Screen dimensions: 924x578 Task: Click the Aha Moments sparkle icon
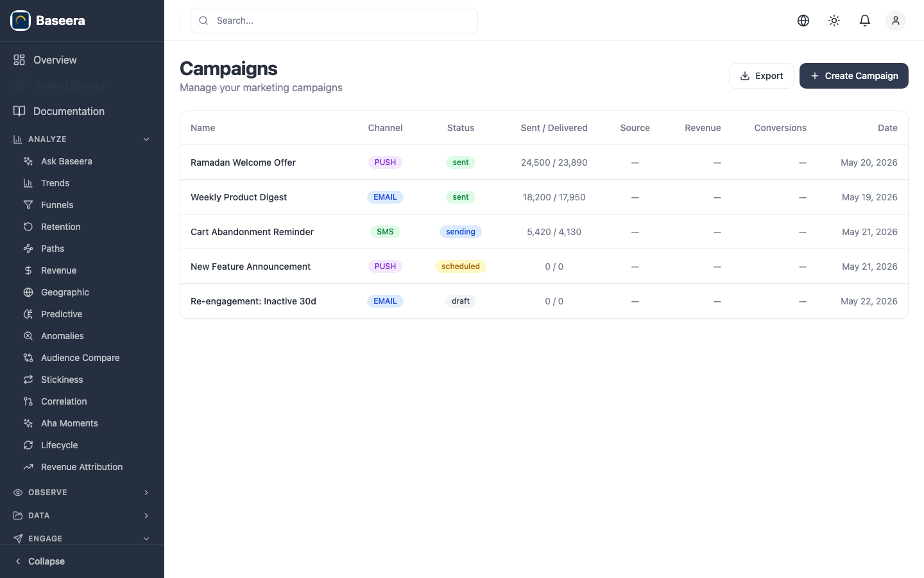pyautogui.click(x=28, y=423)
